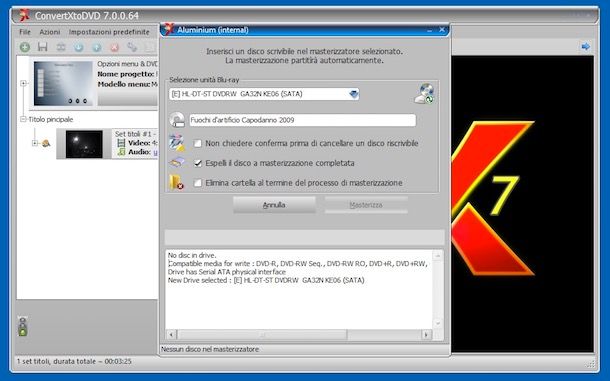Click the move up arrow toolbar icon
This screenshot has height=381, width=610.
(96, 47)
